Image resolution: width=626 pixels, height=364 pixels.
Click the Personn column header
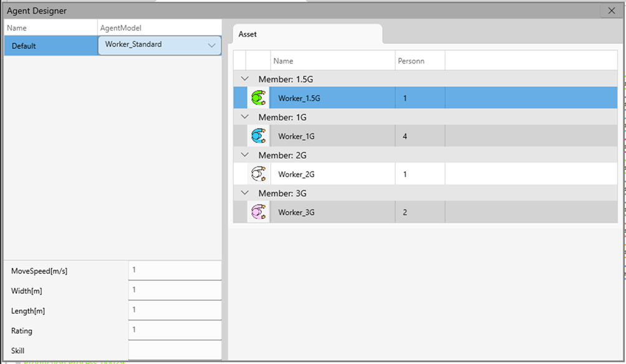pyautogui.click(x=420, y=61)
